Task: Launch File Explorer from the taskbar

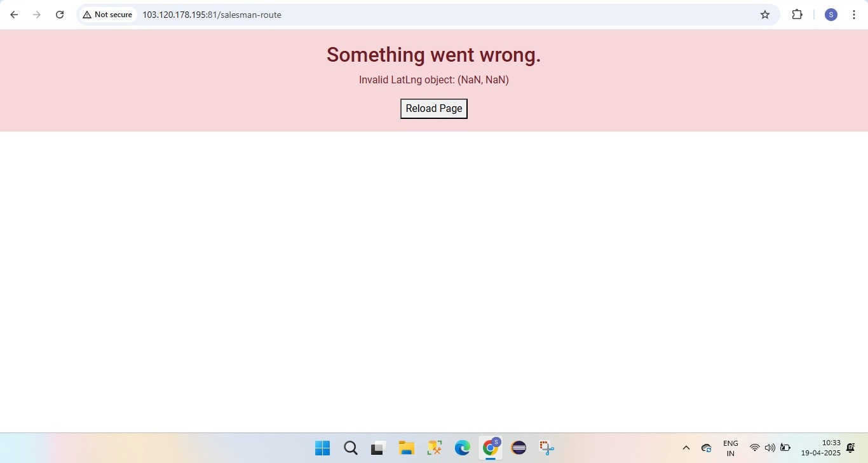Action: point(407,448)
